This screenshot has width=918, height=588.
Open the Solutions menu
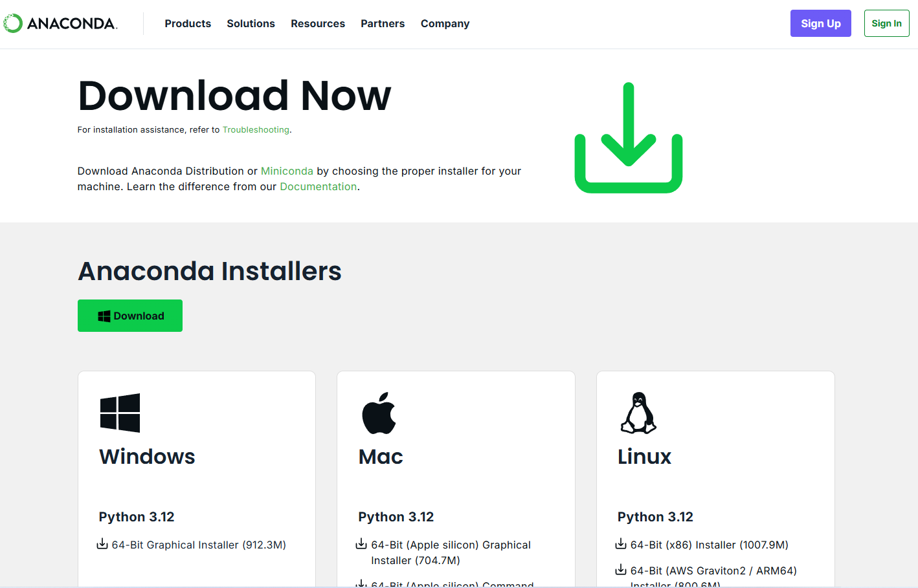point(251,23)
